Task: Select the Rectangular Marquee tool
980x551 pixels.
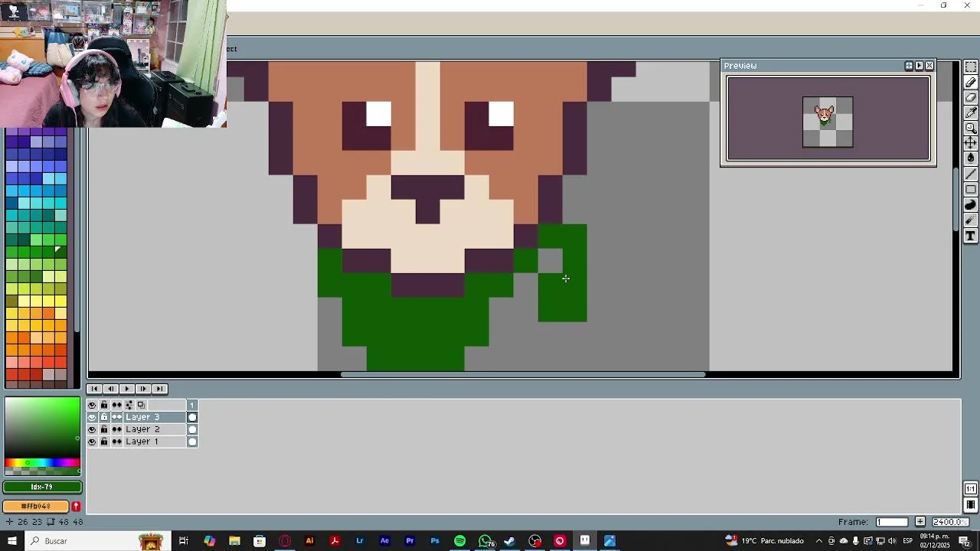Action: [971, 67]
